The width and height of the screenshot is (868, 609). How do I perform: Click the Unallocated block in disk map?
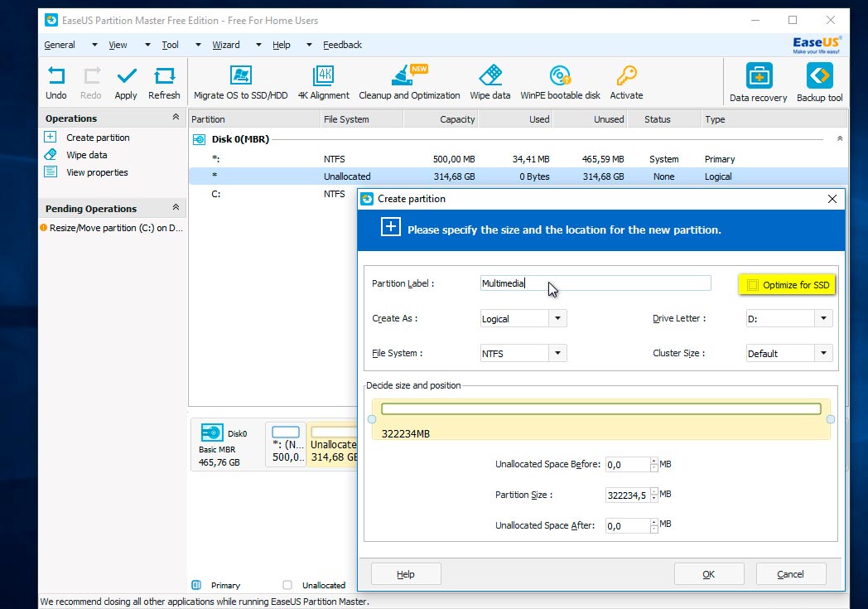coord(333,445)
